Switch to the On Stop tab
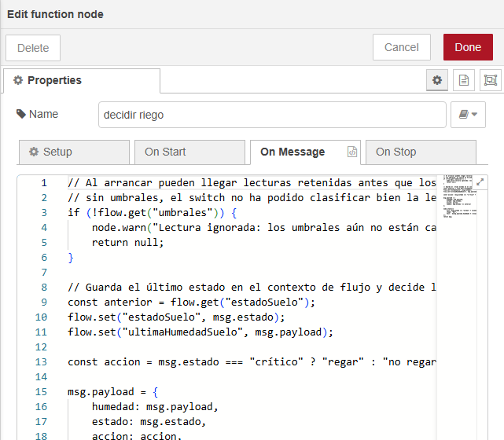The width and height of the screenshot is (504, 440). coord(421,152)
